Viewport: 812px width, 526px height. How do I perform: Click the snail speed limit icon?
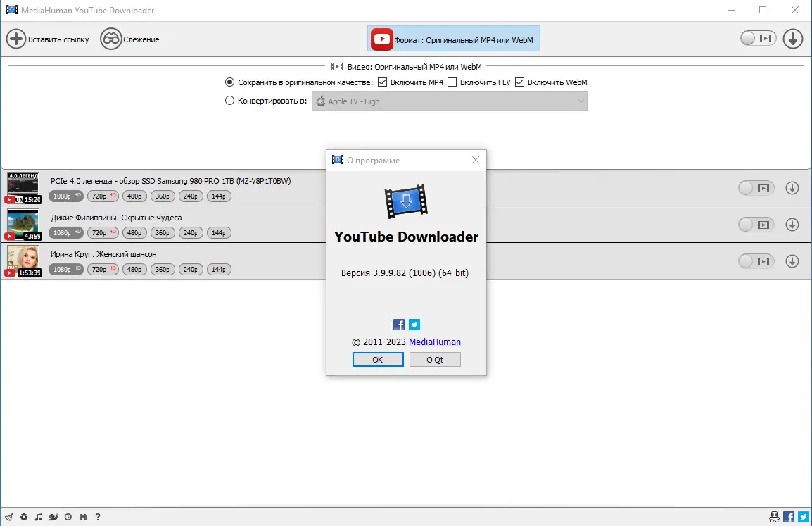click(x=53, y=516)
